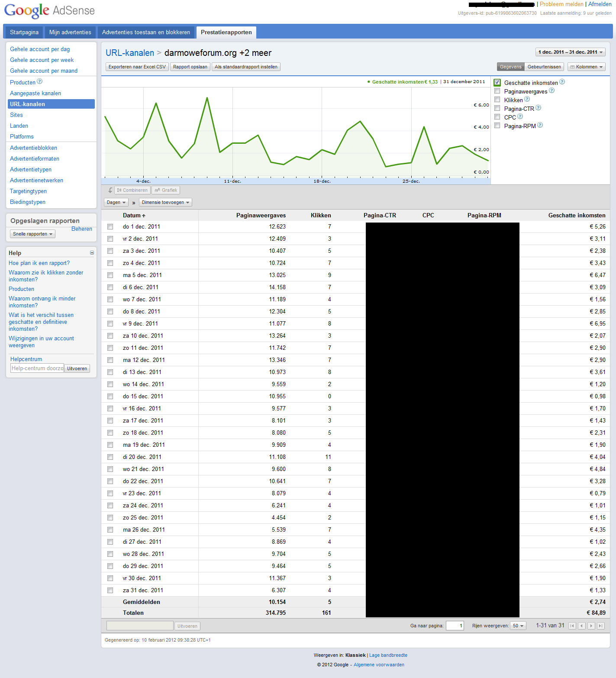This screenshot has width=616, height=678.
Task: Click Als standaardrapport instellen button
Action: [246, 67]
